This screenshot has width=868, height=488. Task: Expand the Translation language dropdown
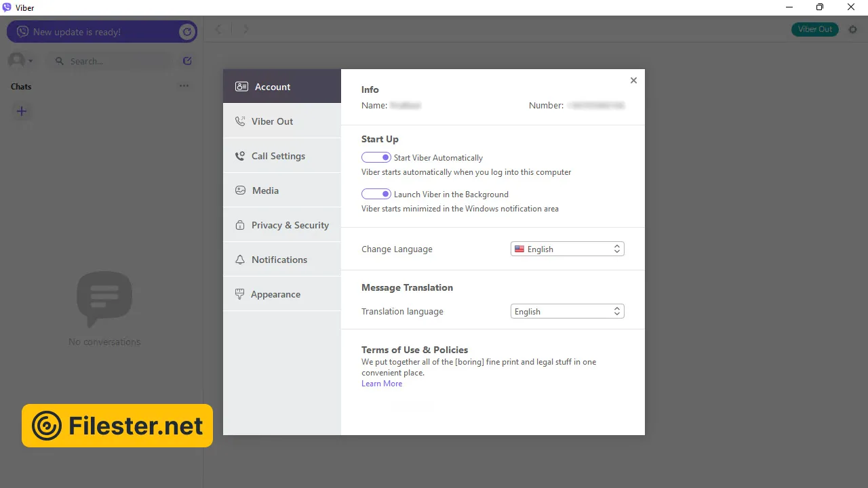[x=567, y=312]
